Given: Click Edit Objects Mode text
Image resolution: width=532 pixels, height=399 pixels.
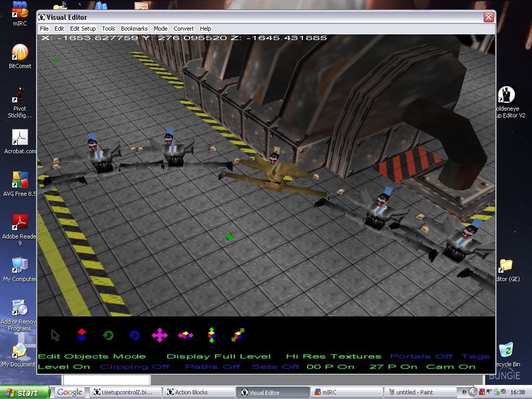Looking at the screenshot, I should [x=92, y=356].
